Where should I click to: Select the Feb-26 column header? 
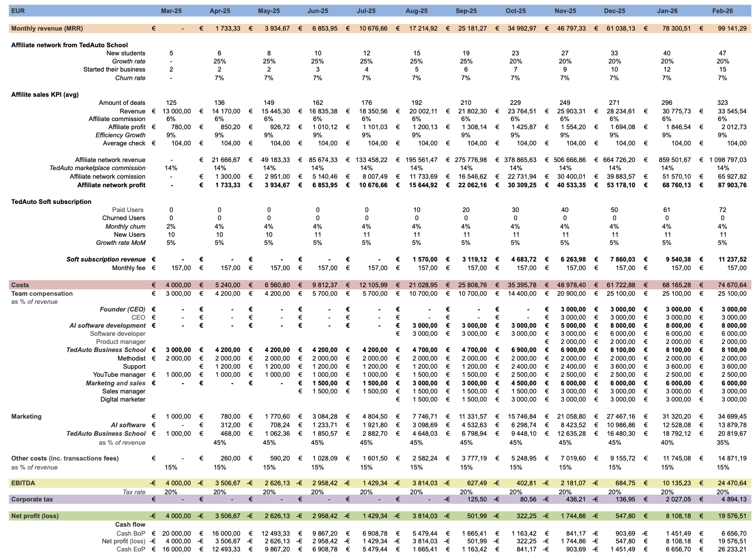point(722,11)
